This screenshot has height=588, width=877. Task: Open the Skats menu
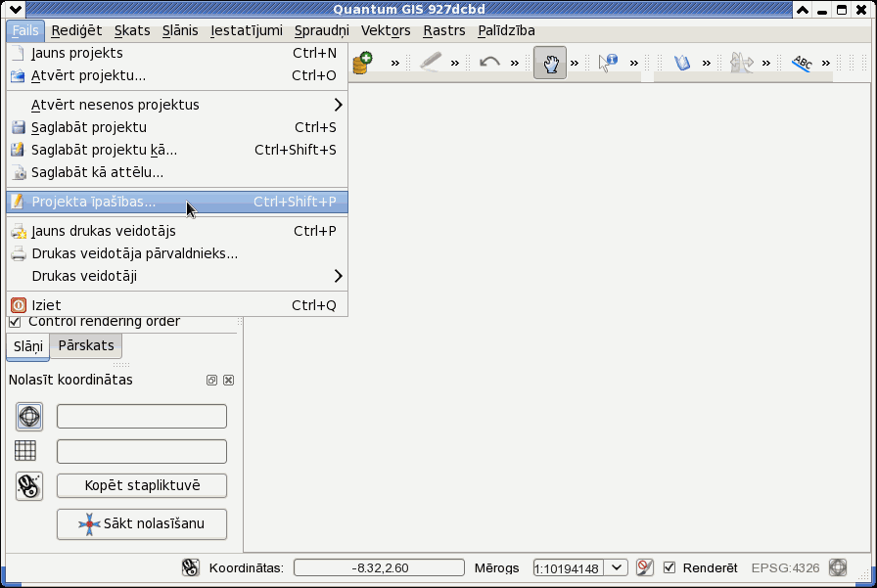point(132,30)
